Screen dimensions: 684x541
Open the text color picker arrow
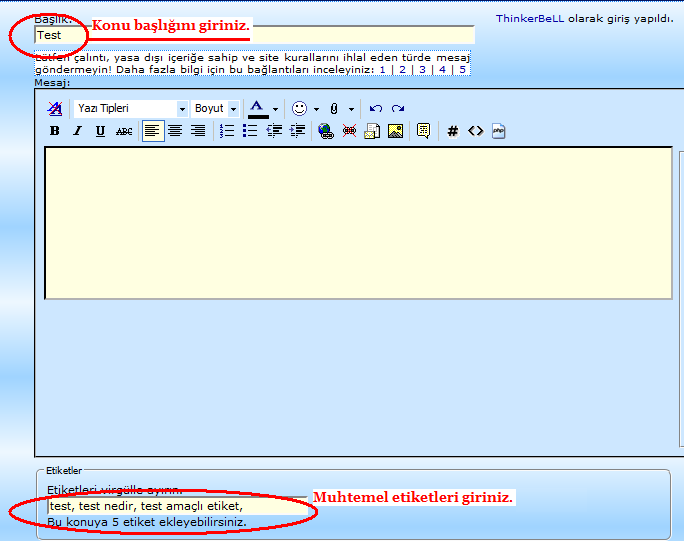275,109
